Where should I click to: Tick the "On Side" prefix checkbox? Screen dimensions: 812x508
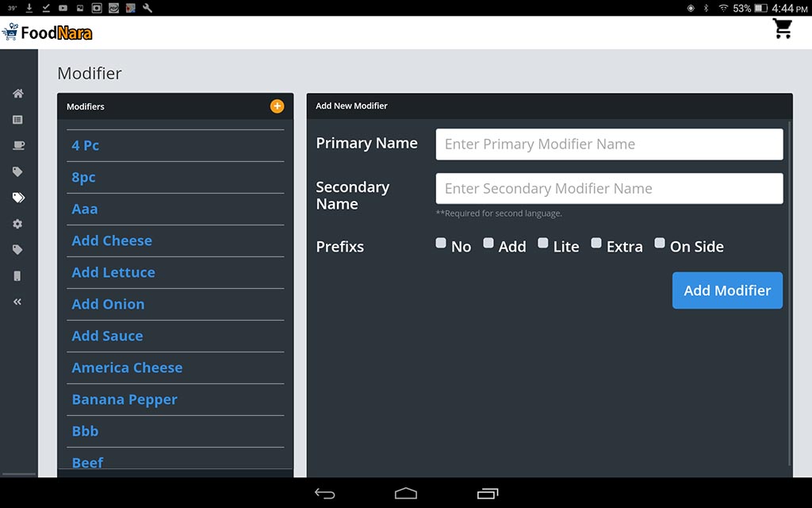coord(660,244)
